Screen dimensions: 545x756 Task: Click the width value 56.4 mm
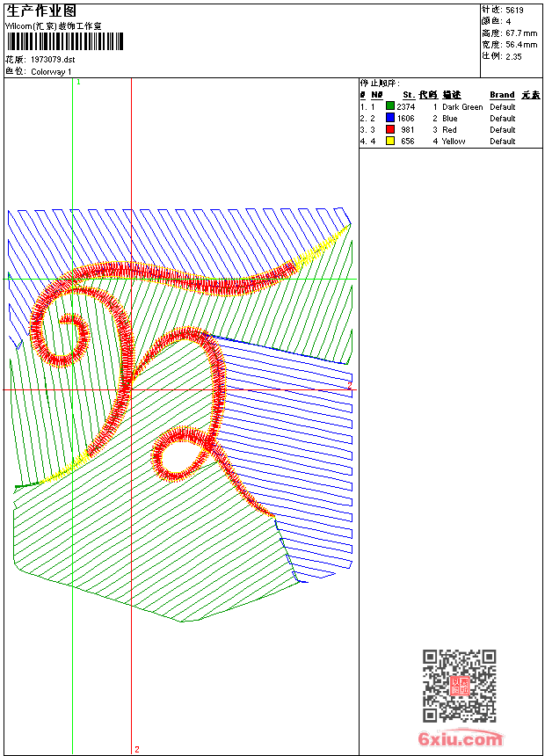pos(521,44)
